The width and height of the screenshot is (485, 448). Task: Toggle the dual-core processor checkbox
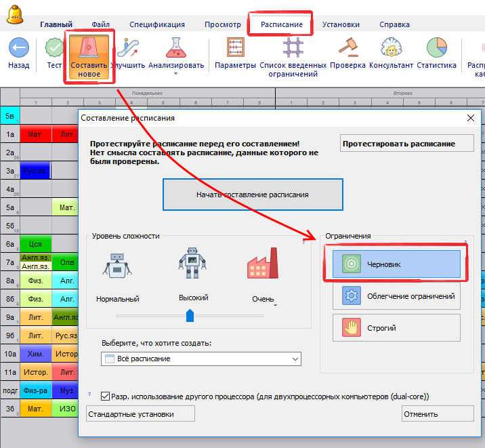point(105,396)
